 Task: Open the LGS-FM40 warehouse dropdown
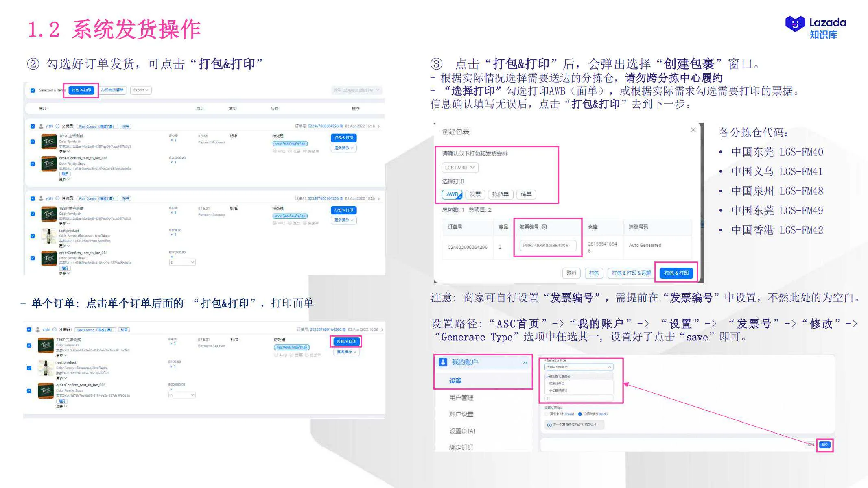click(460, 168)
